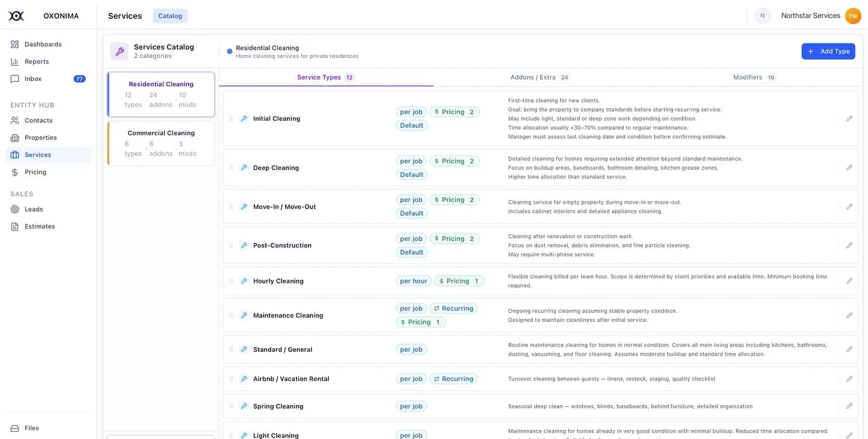Grab the Initial Cleaning drag handle
This screenshot has width=868, height=439.
tap(231, 119)
